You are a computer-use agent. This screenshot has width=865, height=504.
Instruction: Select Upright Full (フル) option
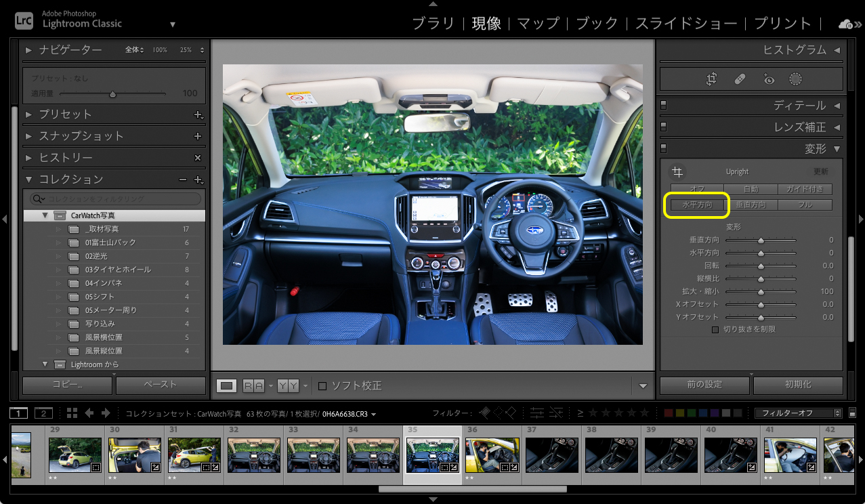point(805,205)
